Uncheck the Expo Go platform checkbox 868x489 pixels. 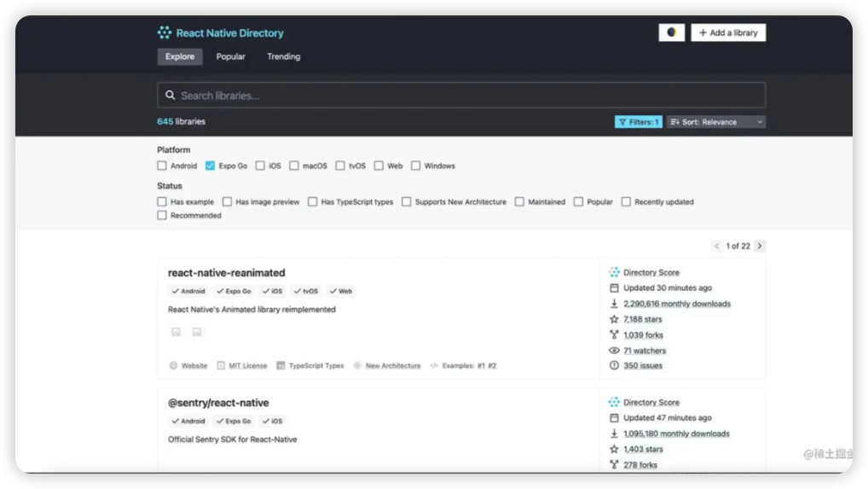pyautogui.click(x=210, y=166)
